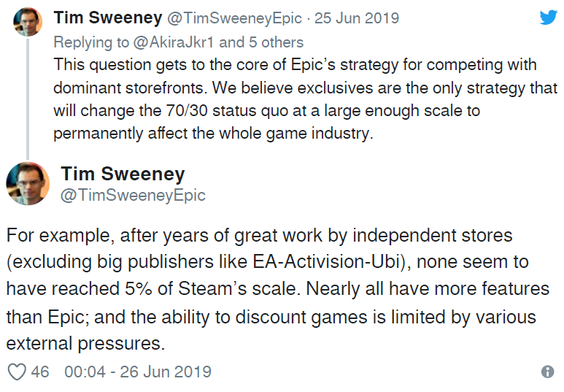Click Tim Sweeney's large profile picture
564x392 pixels.
pyautogui.click(x=28, y=183)
